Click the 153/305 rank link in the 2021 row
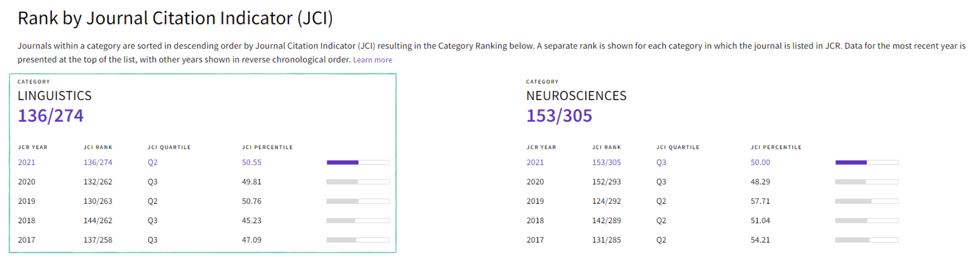 606,163
